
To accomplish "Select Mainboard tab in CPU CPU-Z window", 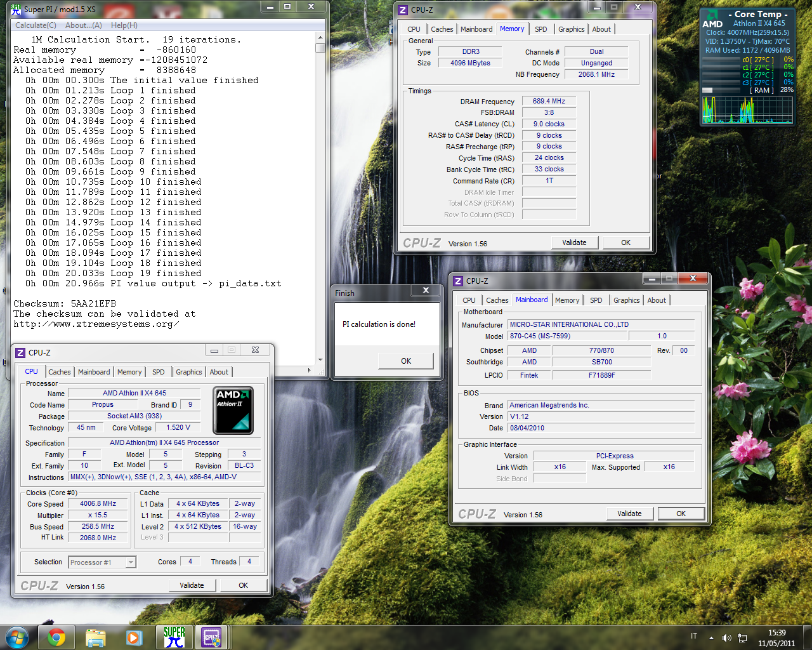I will [94, 372].
